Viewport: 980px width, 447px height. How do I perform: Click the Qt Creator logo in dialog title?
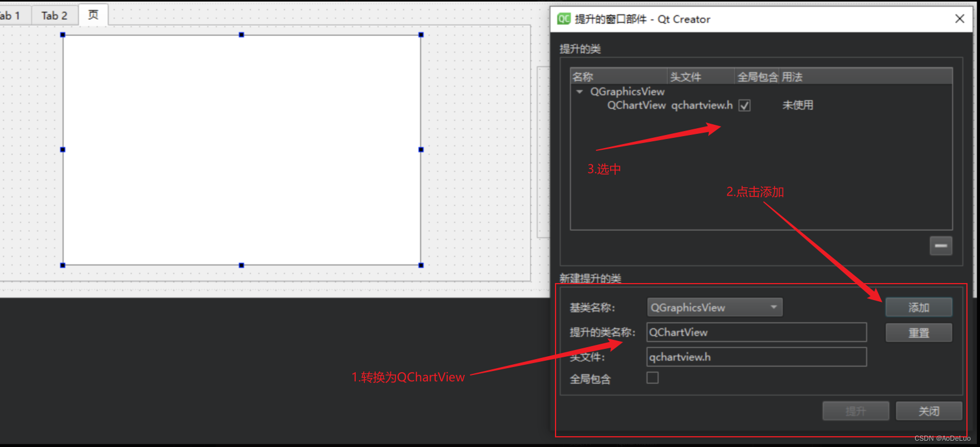click(x=563, y=19)
